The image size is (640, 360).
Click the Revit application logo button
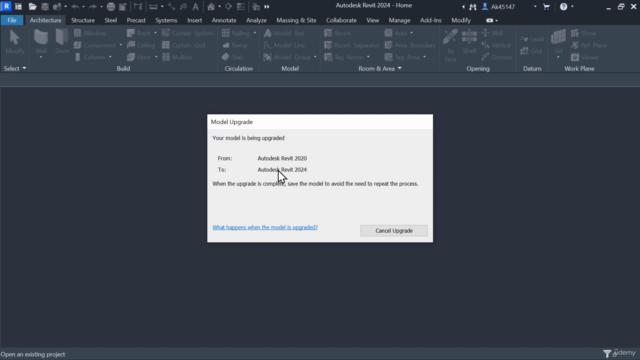[6, 6]
